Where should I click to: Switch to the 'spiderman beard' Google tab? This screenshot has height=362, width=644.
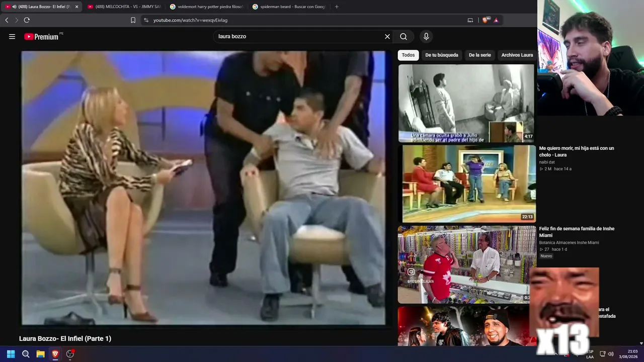289,7
